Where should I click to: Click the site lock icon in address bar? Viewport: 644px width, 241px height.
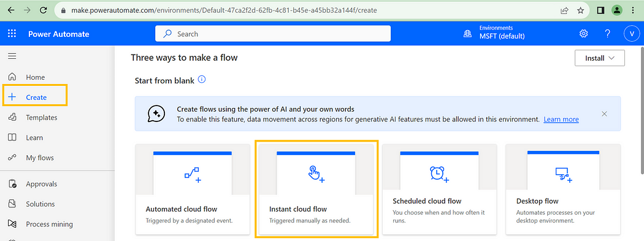tap(63, 10)
